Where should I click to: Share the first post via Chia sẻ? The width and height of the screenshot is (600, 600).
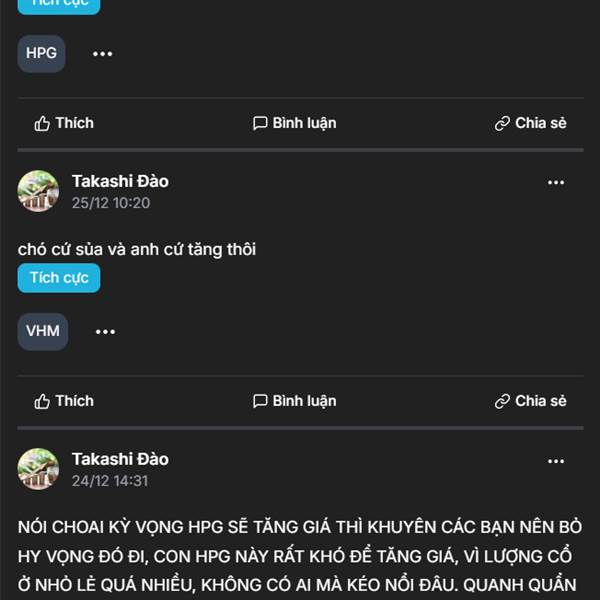pyautogui.click(x=530, y=123)
